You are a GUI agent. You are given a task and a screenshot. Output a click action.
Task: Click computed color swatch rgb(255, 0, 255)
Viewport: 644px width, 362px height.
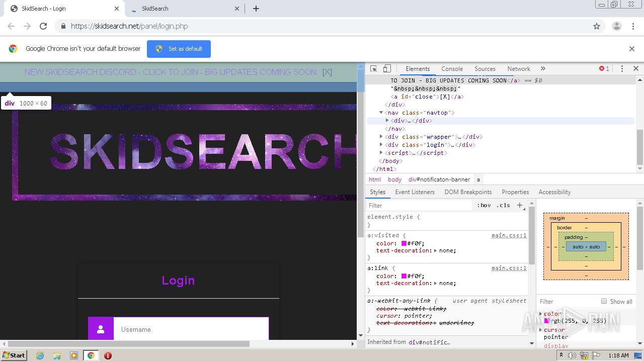point(546,321)
